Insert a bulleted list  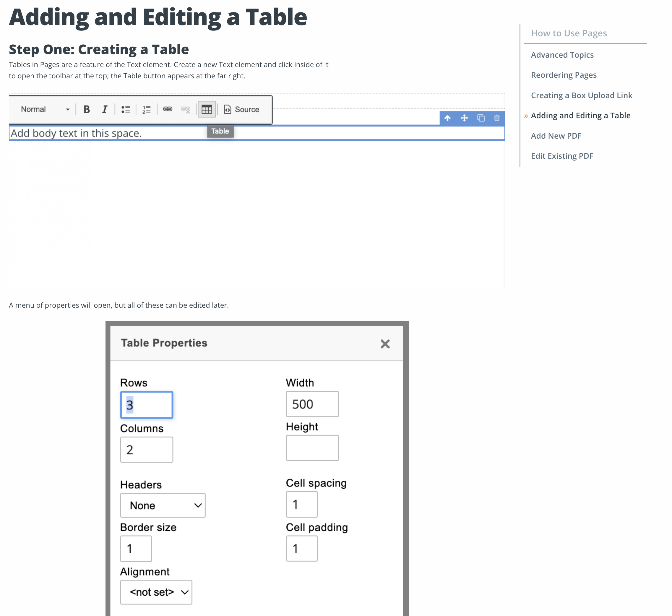coord(126,109)
